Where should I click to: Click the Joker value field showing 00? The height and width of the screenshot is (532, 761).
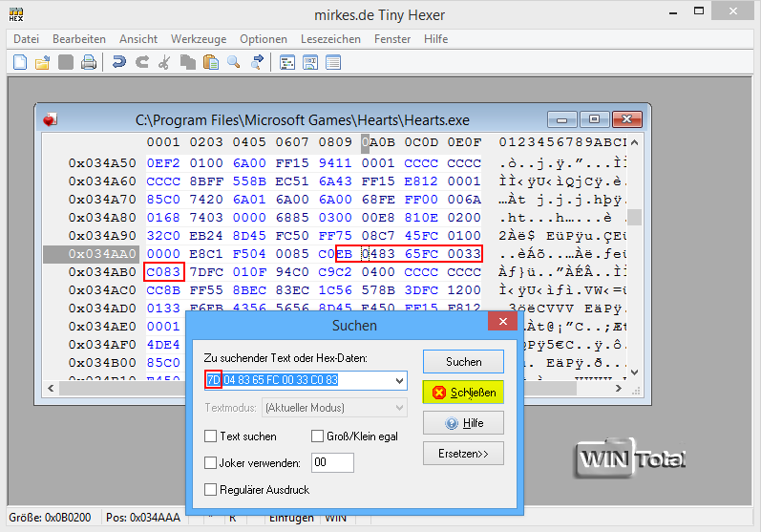(x=332, y=462)
